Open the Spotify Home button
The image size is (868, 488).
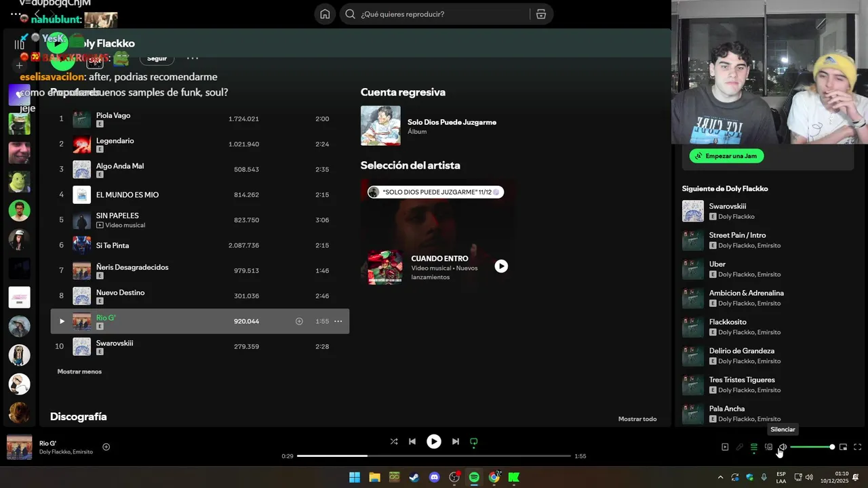(x=325, y=14)
